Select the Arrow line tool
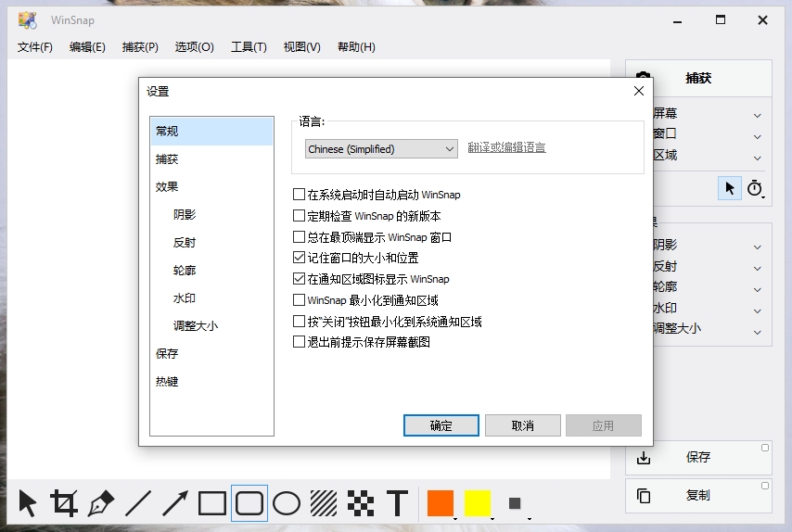Screen dimensions: 792x532 click(x=174, y=502)
